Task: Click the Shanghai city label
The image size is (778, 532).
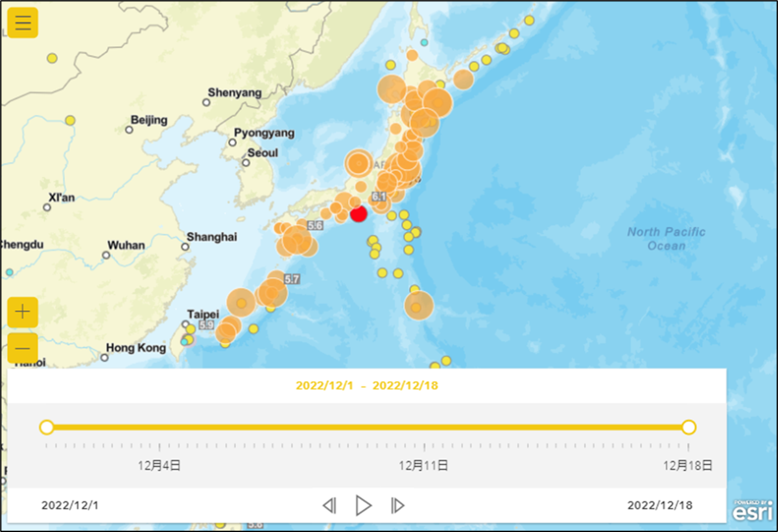Action: 212,237
